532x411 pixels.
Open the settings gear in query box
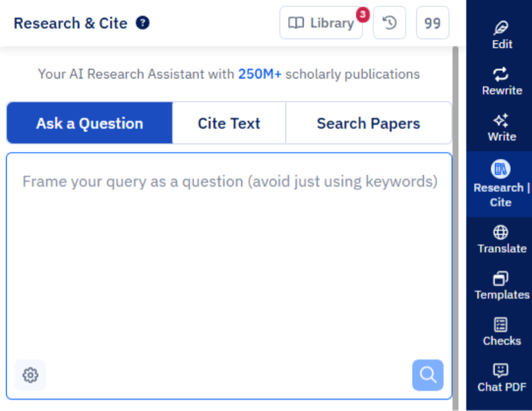30,375
